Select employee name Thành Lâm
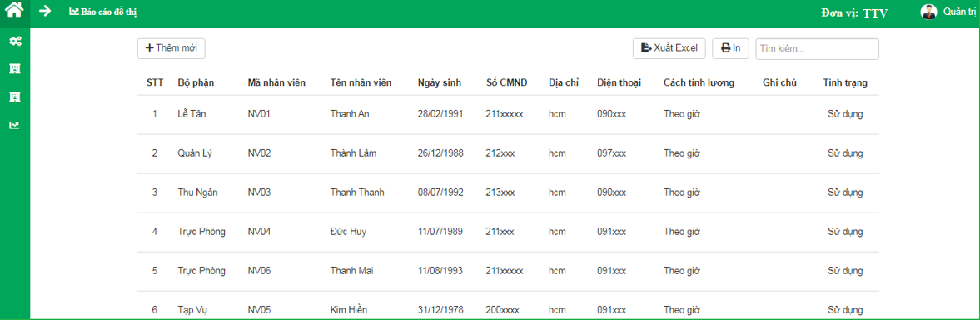The height and width of the screenshot is (320, 980). click(354, 153)
